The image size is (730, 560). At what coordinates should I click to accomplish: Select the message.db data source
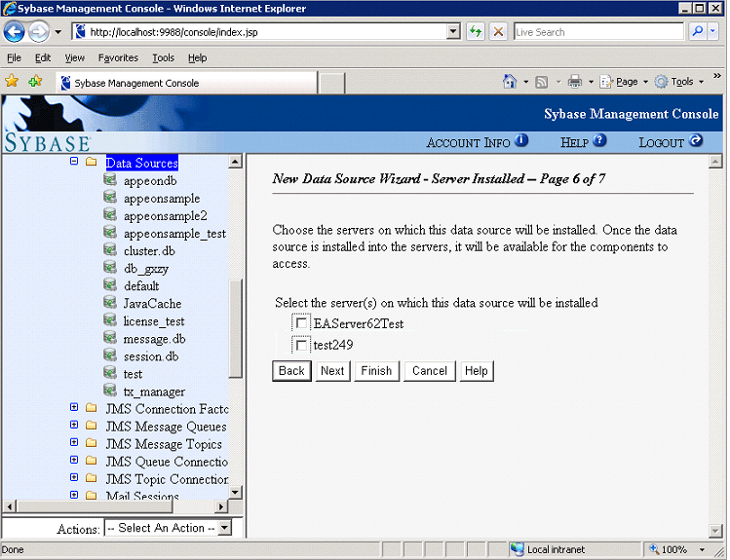pos(154,339)
